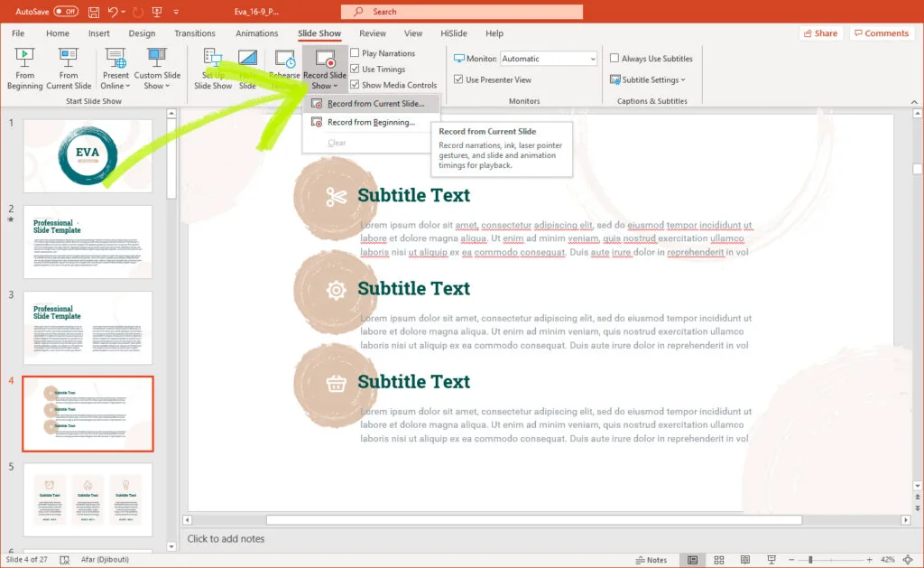Expand the Undo history dropdown arrow
The width and height of the screenshot is (924, 568).
coord(123,11)
